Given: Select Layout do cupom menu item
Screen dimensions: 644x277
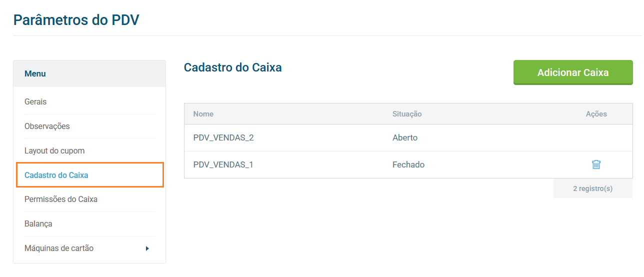Looking at the screenshot, I should (54, 150).
